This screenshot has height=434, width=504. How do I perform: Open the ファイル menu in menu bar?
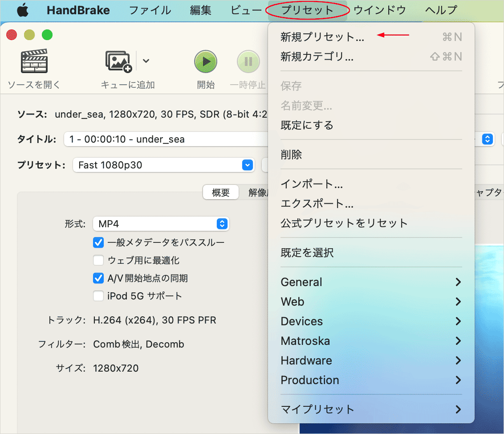[150, 10]
